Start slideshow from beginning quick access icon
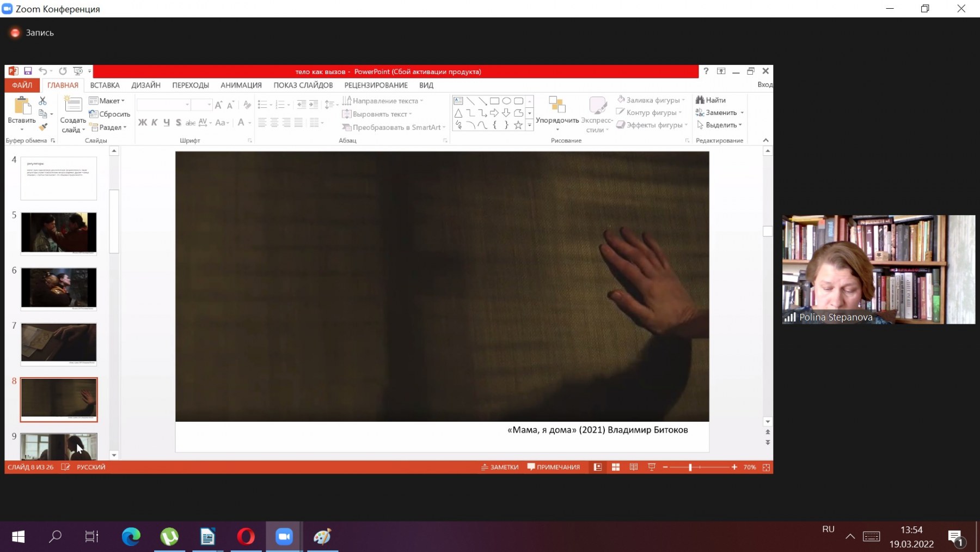 tap(78, 71)
